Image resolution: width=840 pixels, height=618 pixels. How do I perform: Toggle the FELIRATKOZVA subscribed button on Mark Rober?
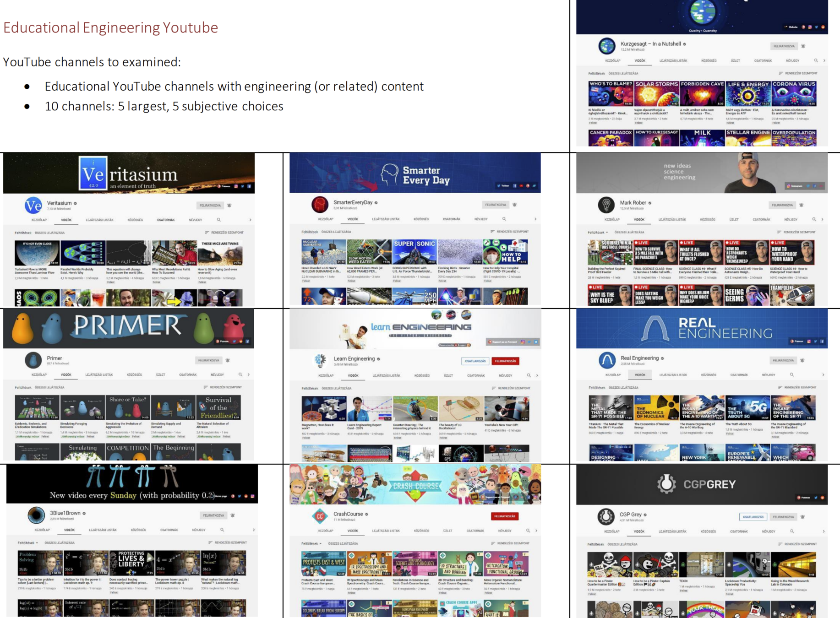point(782,205)
